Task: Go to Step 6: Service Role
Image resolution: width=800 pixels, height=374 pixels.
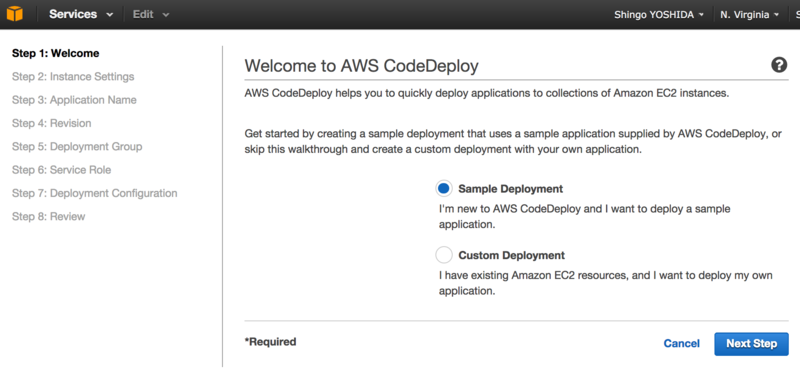Action: pyautogui.click(x=61, y=170)
